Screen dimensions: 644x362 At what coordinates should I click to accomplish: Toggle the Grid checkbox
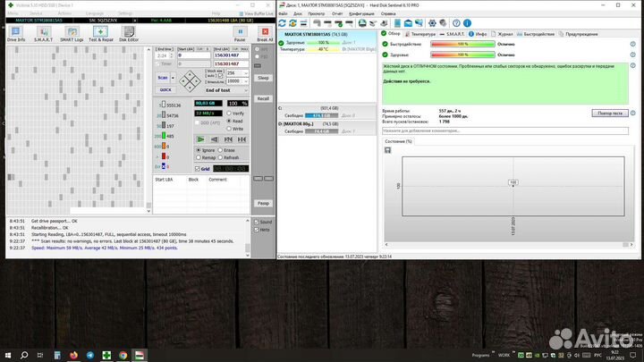[x=198, y=169]
